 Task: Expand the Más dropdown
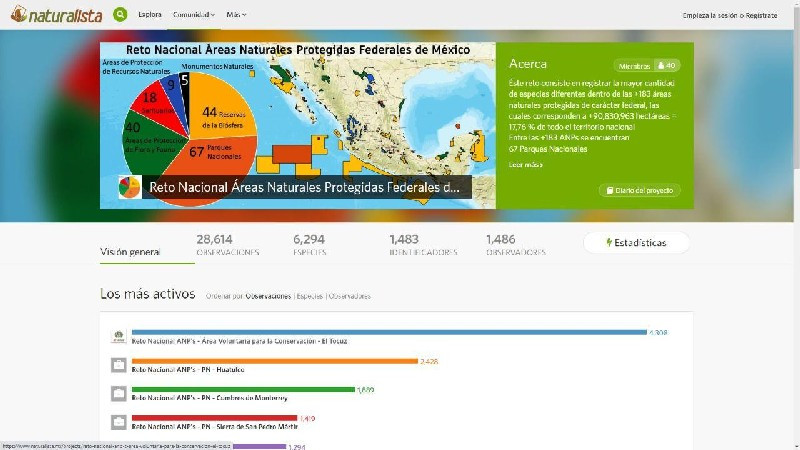236,15
